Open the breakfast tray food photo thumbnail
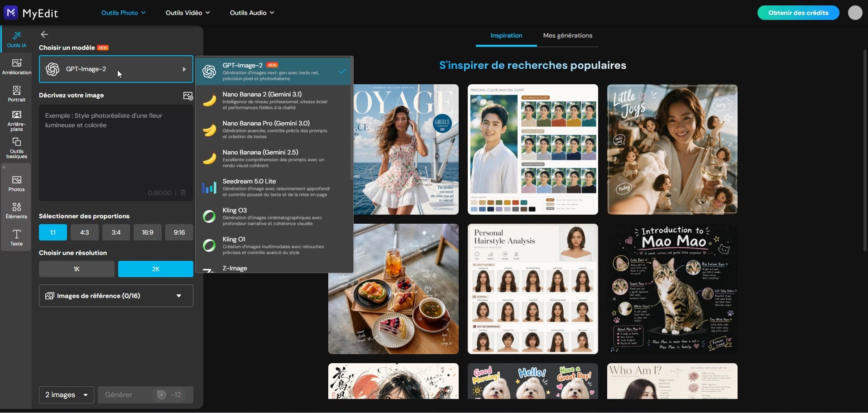 coord(393,289)
